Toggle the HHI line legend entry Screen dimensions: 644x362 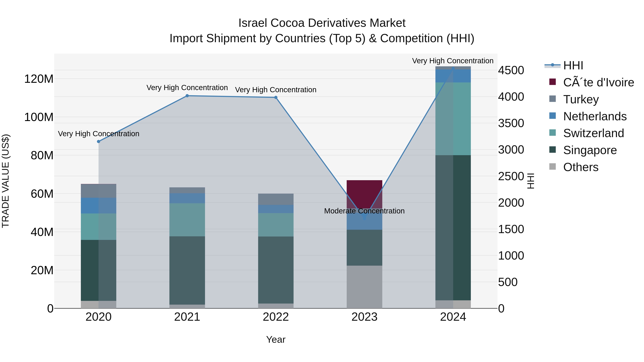[x=564, y=65]
